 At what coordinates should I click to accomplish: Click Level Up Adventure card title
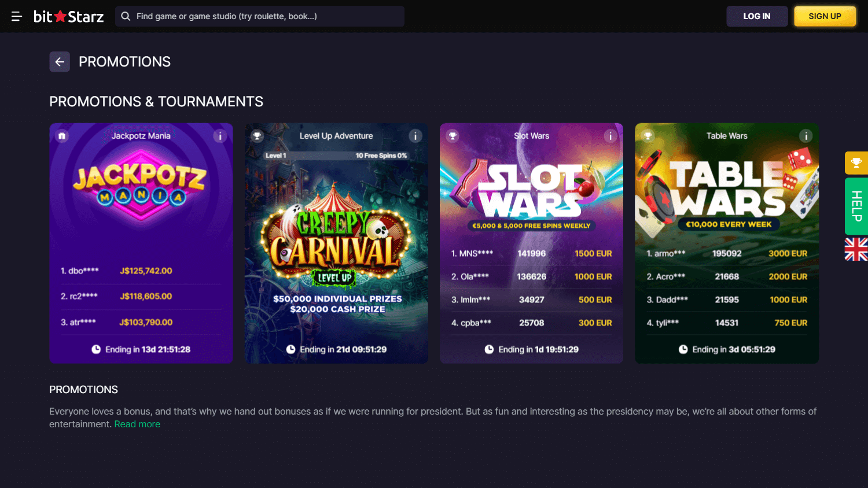coord(336,136)
